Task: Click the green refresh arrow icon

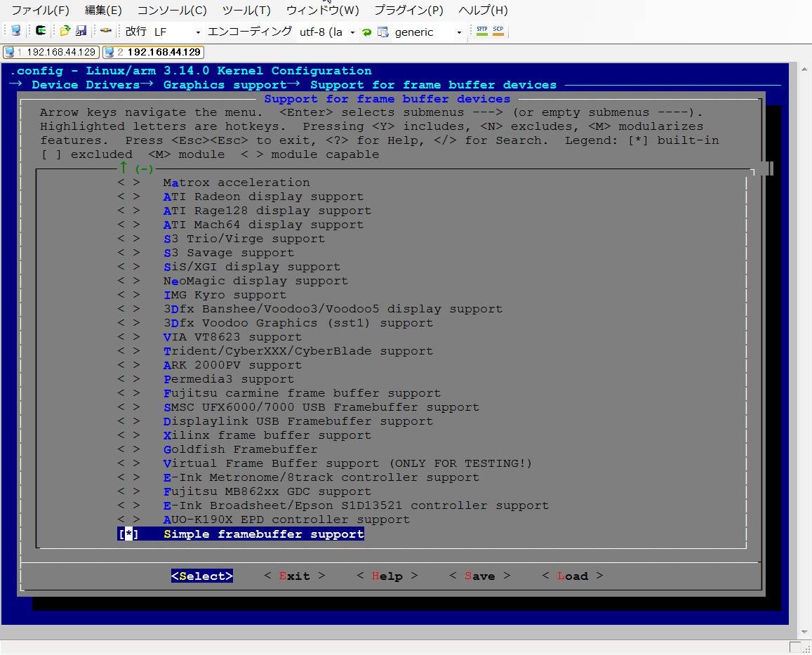Action: click(x=366, y=32)
